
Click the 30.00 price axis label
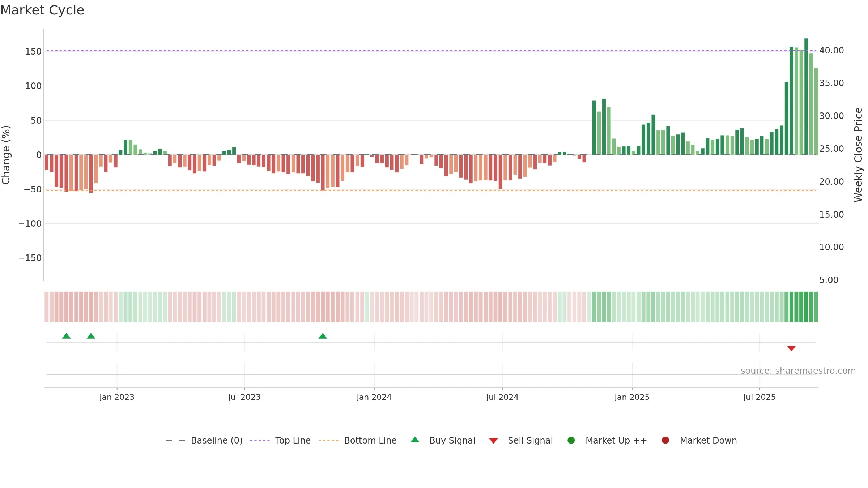[x=831, y=116]
